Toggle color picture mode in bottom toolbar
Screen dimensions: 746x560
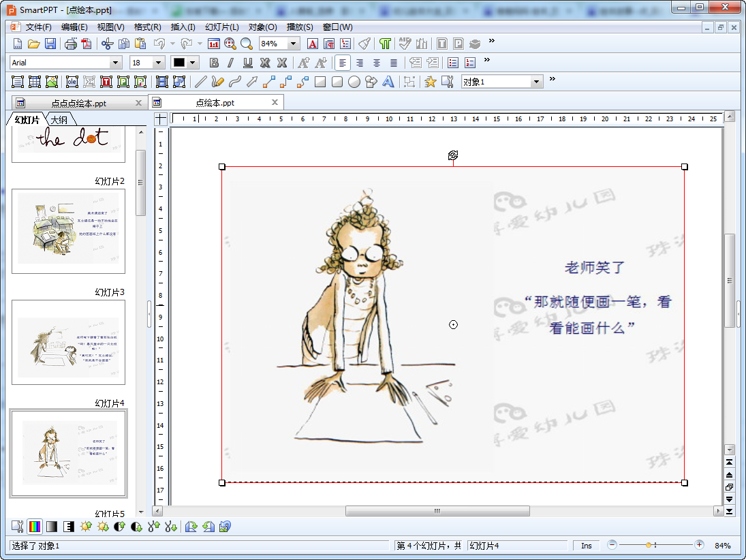[35, 527]
